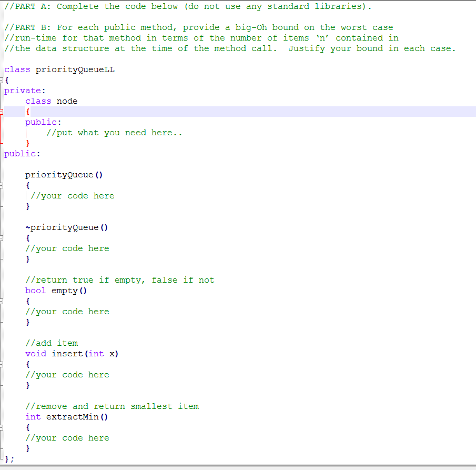The width and height of the screenshot is (476, 470).
Task: Click the bool empty() declaration
Action: pos(55,290)
